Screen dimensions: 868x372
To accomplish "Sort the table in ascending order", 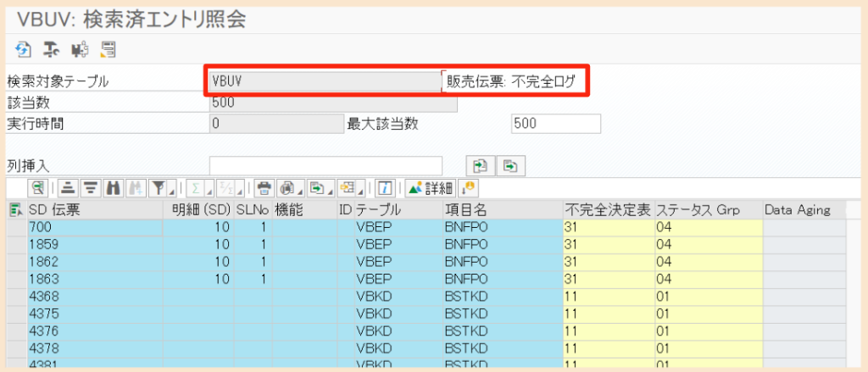I will click(68, 189).
